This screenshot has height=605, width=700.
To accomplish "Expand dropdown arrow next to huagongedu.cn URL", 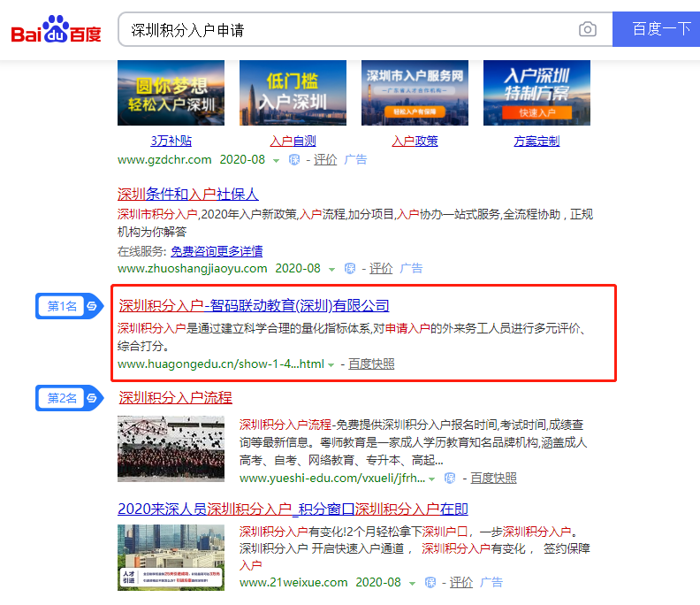I will click(x=331, y=364).
